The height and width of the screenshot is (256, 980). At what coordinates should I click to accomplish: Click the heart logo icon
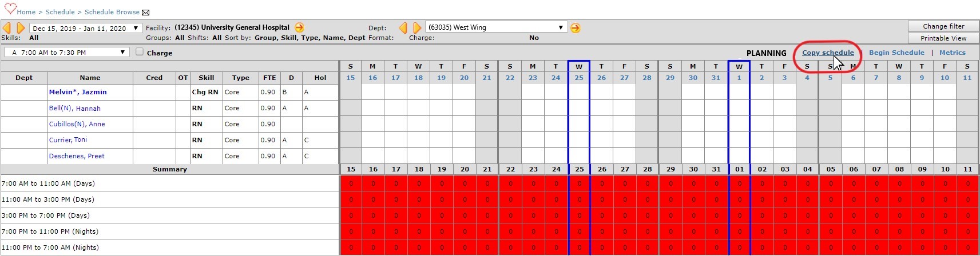click(x=10, y=9)
